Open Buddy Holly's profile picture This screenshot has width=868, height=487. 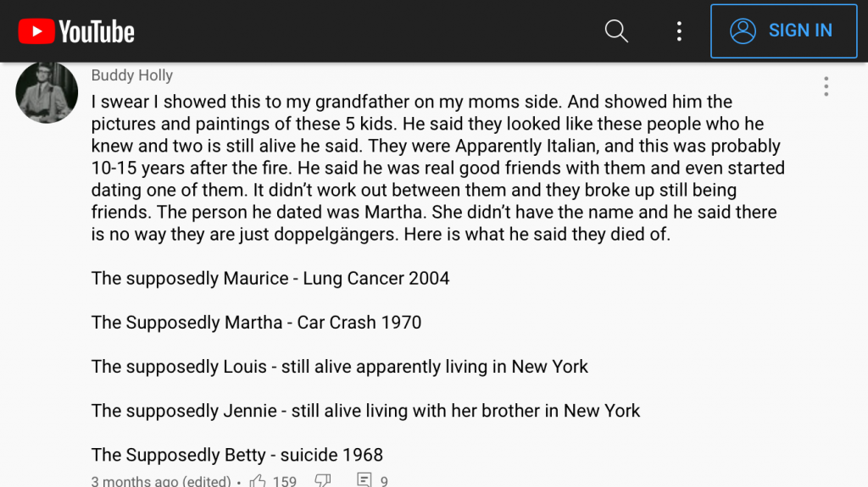click(47, 92)
